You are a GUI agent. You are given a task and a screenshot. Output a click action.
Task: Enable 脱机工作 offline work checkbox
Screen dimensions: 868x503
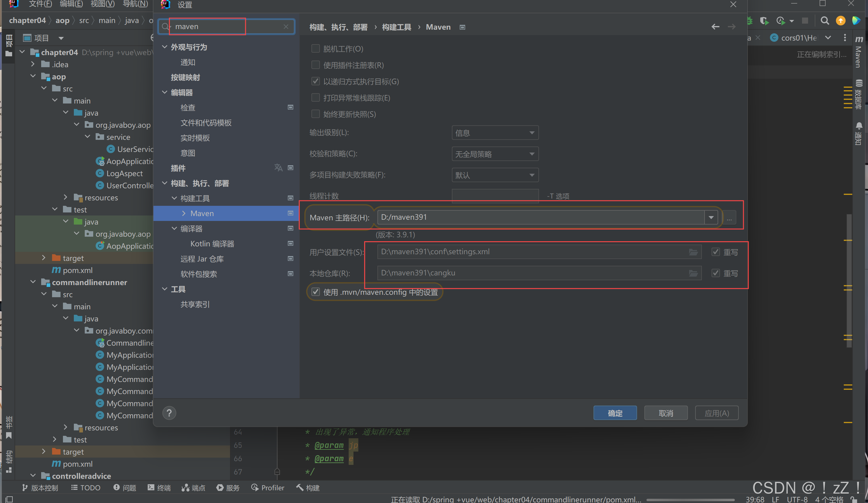[x=315, y=49]
